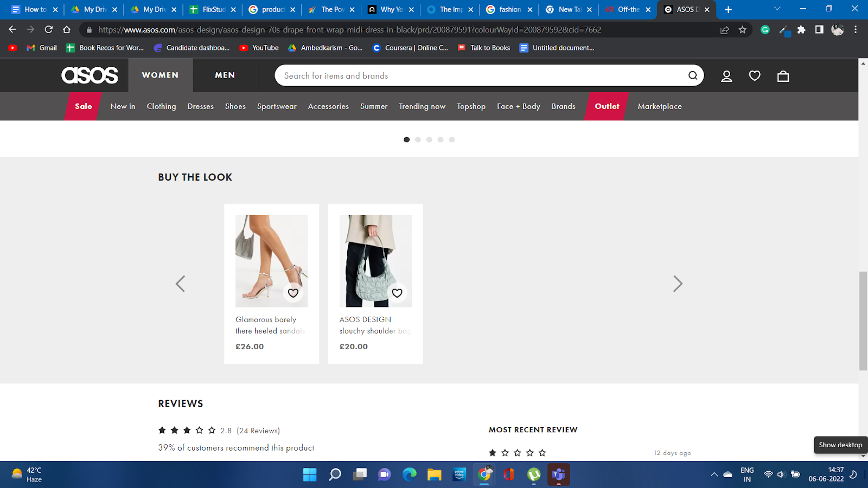Go back to the previous page
Image resolution: width=868 pixels, height=488 pixels.
[12, 30]
